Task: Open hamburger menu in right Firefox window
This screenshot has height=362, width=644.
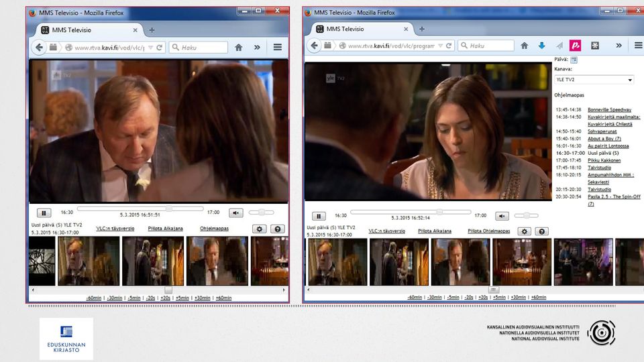Action: click(638, 46)
